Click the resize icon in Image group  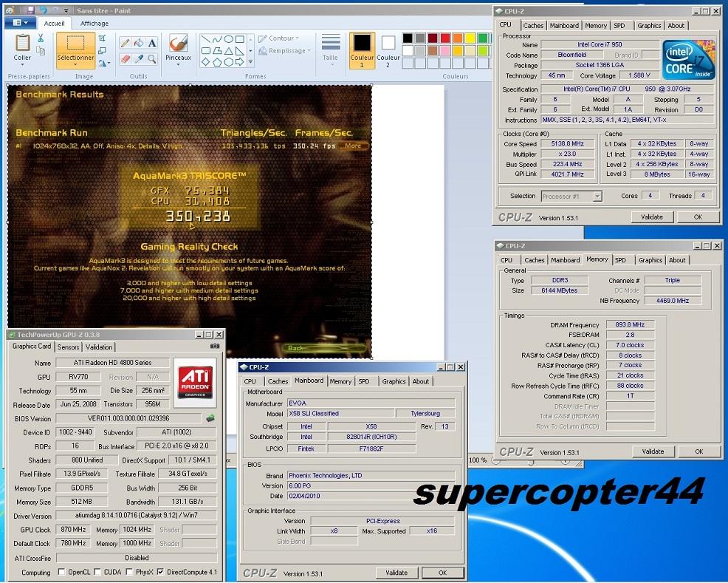coord(102,50)
